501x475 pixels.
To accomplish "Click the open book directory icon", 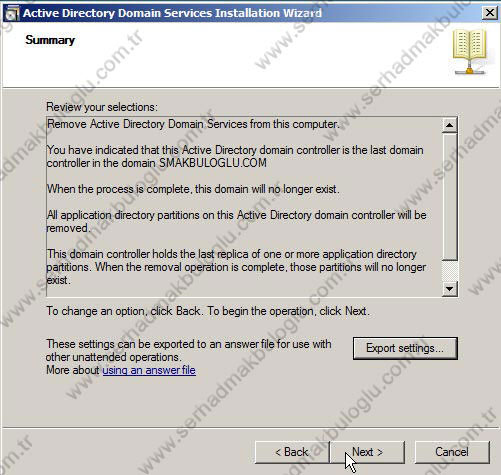I will tap(469, 52).
